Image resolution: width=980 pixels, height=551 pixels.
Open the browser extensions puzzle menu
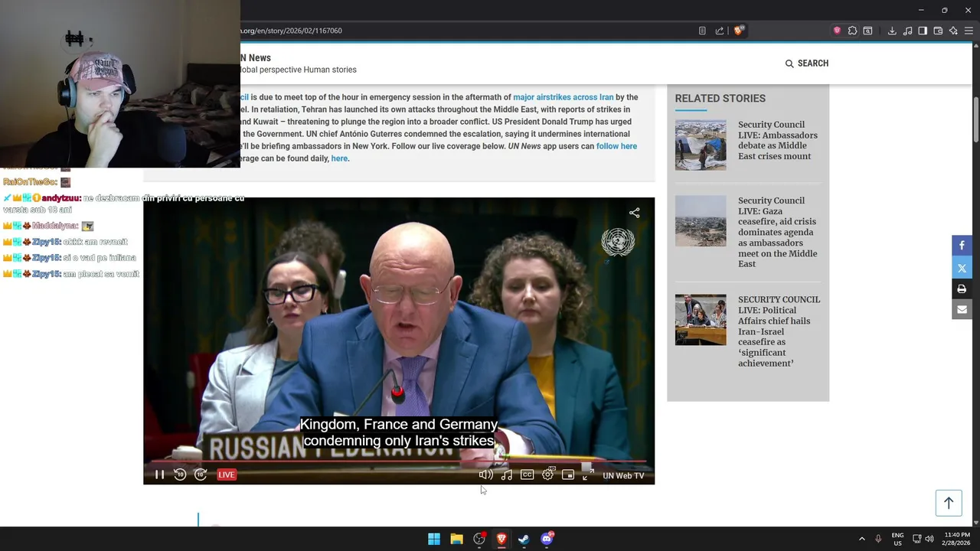tap(852, 31)
